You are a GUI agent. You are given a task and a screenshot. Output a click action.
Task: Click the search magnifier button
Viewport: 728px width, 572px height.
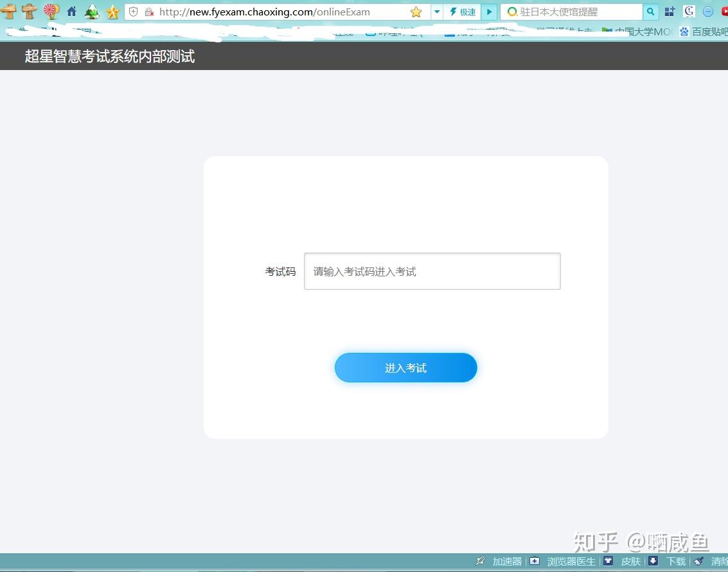pyautogui.click(x=650, y=12)
